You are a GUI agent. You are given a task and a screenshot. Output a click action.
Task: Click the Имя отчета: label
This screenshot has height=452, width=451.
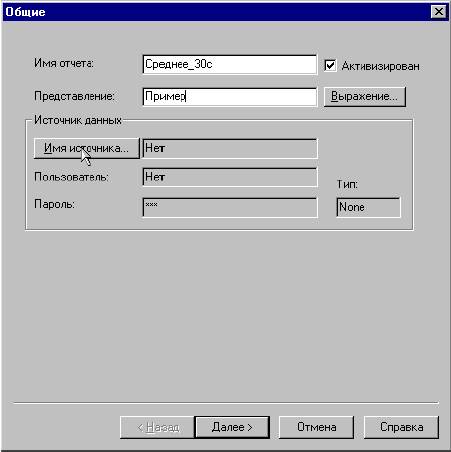tap(64, 63)
